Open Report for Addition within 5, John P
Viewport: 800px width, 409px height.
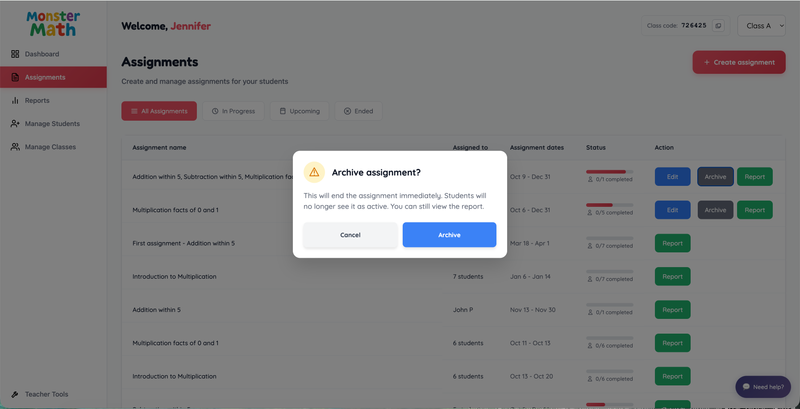click(x=672, y=310)
